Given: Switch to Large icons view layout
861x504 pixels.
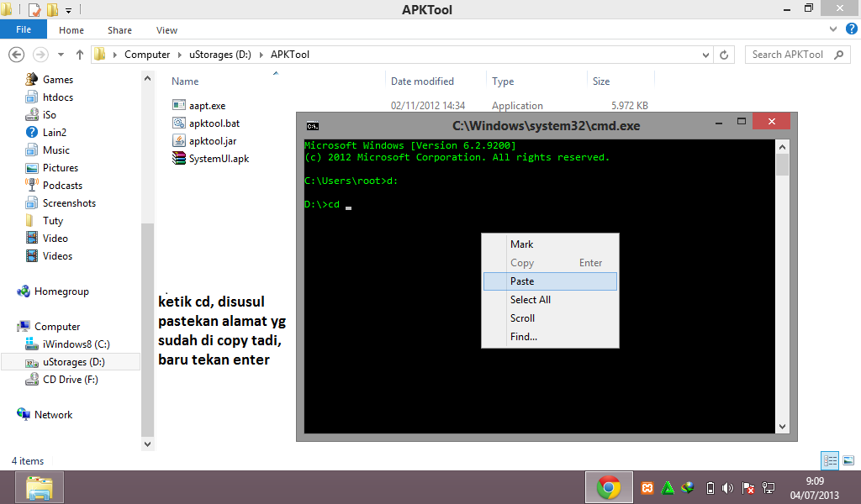Looking at the screenshot, I should [x=848, y=460].
